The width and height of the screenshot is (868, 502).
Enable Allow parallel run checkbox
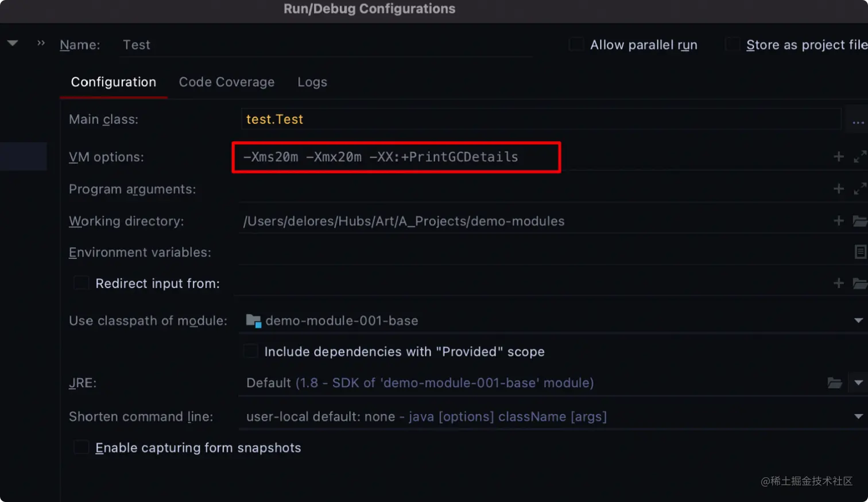[576, 44]
